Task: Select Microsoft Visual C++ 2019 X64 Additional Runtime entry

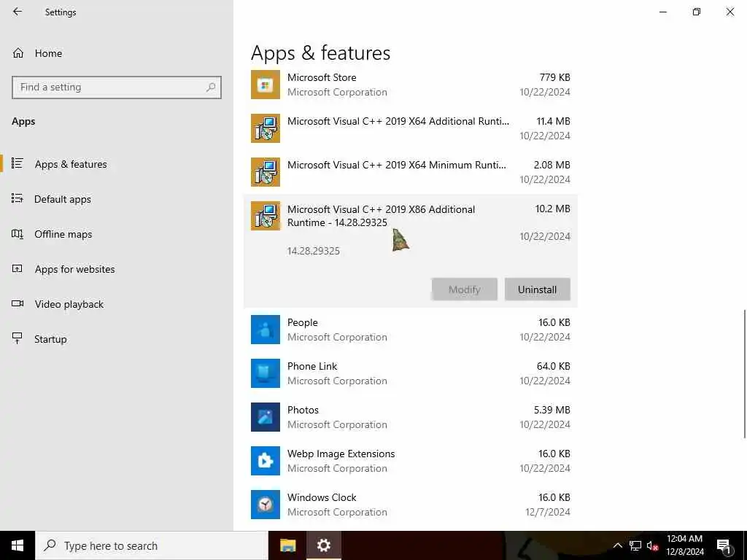Action: 411,128
